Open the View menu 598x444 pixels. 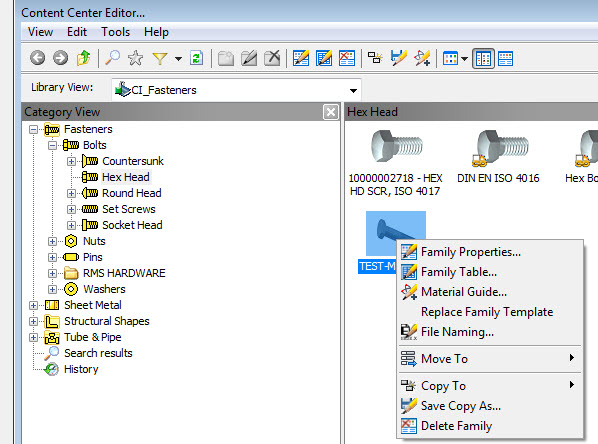pos(40,32)
